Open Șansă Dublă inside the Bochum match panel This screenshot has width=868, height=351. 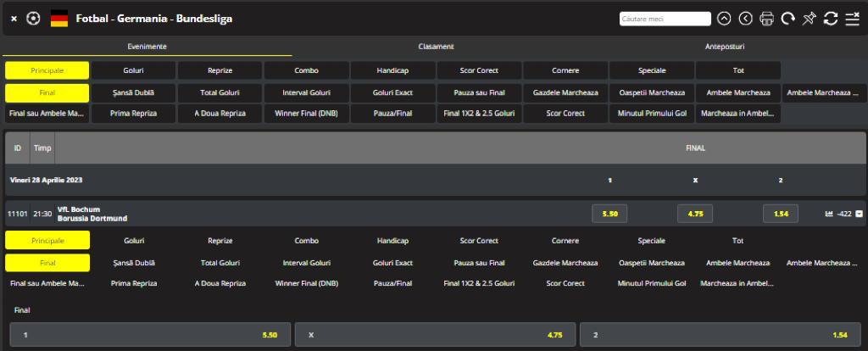tap(133, 263)
